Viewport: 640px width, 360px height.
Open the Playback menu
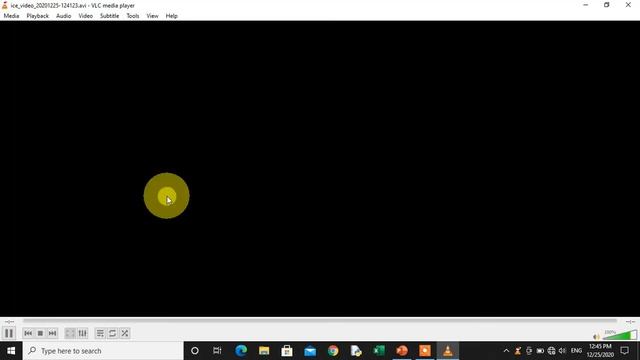[x=38, y=16]
